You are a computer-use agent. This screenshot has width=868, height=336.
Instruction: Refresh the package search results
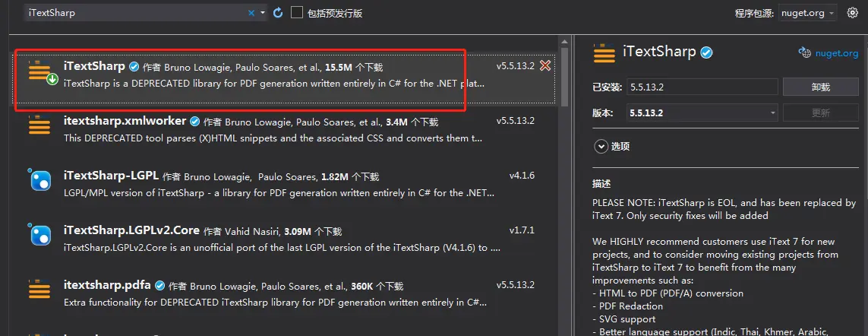(x=278, y=12)
